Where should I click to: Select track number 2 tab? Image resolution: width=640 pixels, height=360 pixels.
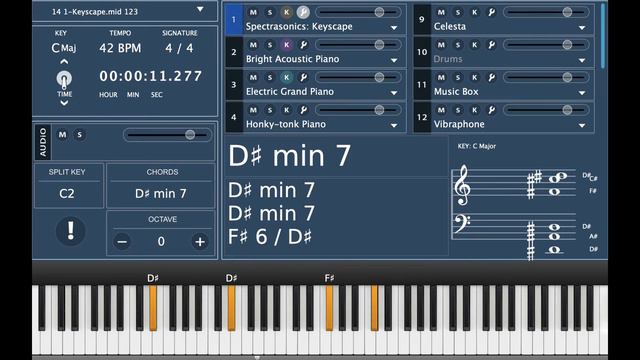point(234,52)
